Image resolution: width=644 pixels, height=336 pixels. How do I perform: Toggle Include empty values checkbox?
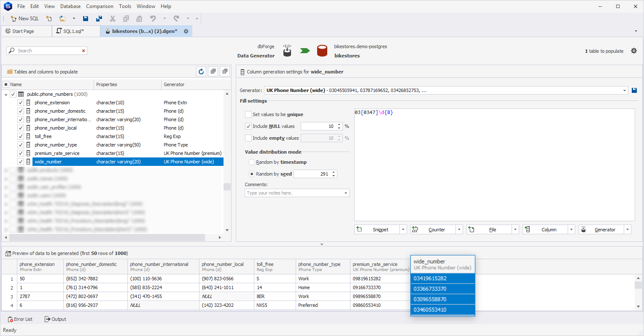248,138
